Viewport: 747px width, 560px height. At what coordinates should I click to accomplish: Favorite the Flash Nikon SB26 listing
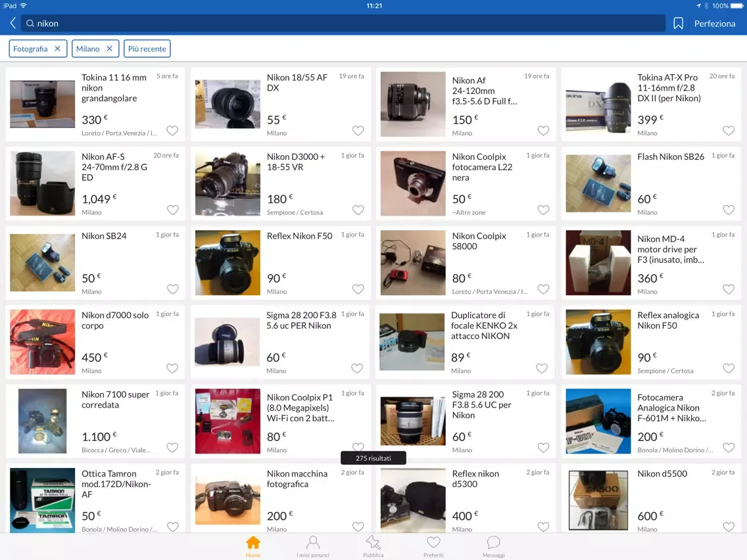[x=729, y=210]
